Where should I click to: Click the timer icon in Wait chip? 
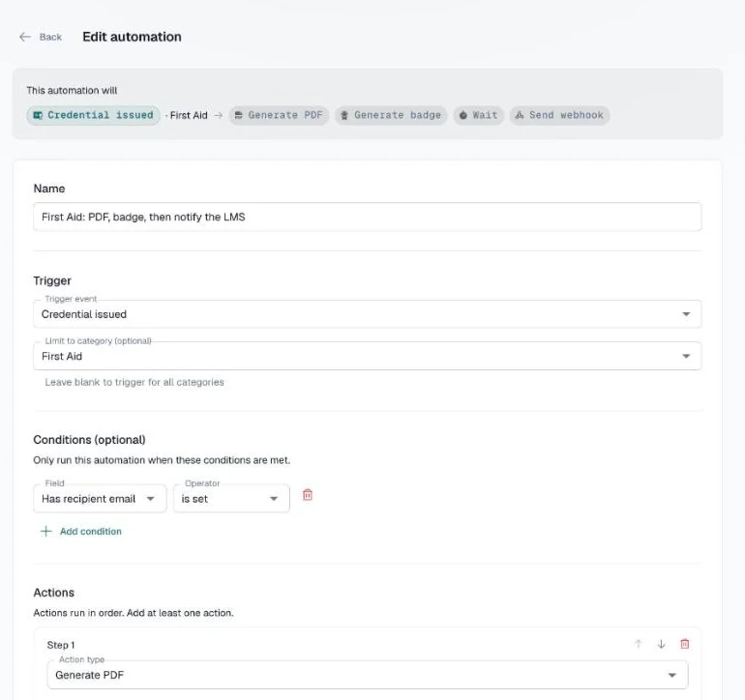click(x=463, y=115)
